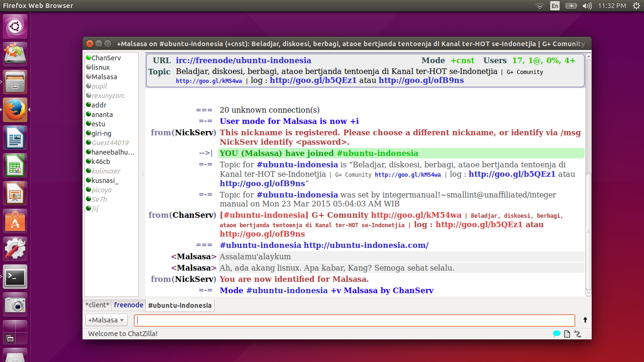Image resolution: width=644 pixels, height=362 pixels.
Task: Click the connection plug icon in status bar
Action: point(578,334)
